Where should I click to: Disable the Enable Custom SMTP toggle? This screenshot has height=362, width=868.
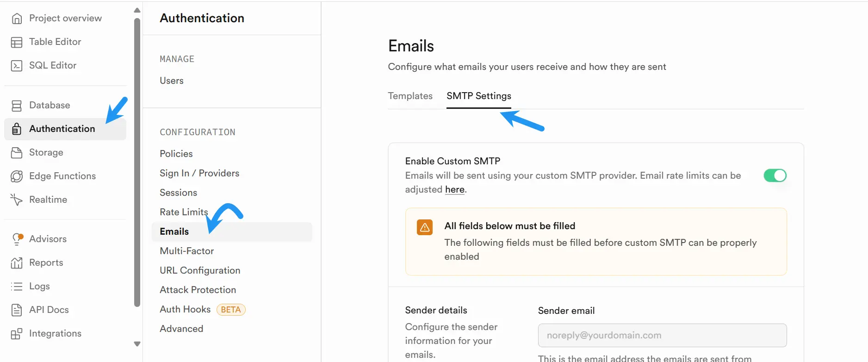[775, 175]
